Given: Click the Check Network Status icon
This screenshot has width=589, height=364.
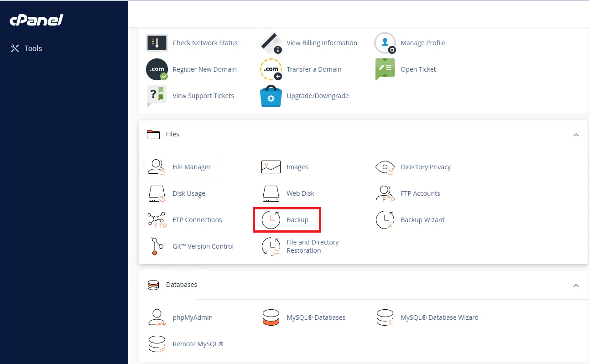Looking at the screenshot, I should coord(156,43).
